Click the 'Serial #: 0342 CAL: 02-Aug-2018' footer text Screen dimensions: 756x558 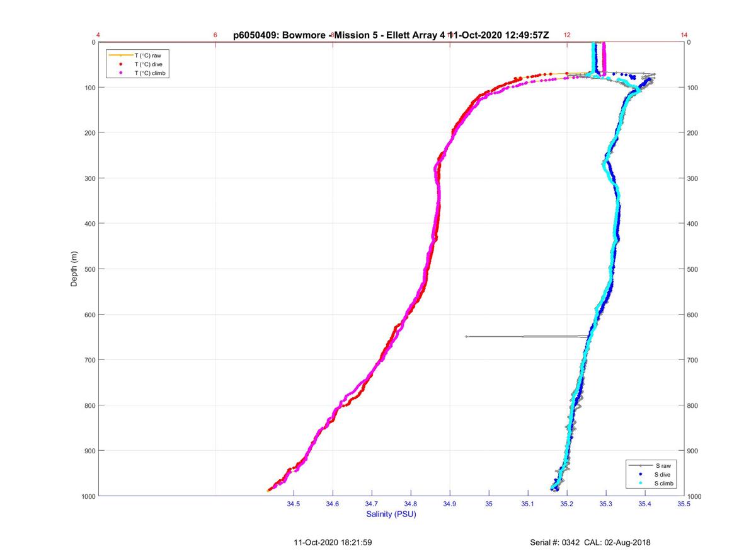[x=590, y=542]
